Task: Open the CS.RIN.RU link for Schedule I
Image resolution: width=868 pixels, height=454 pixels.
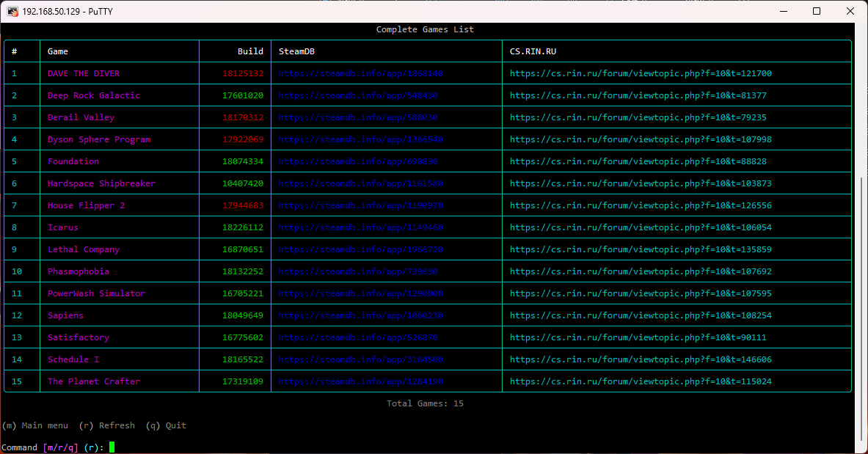Action: coord(641,359)
